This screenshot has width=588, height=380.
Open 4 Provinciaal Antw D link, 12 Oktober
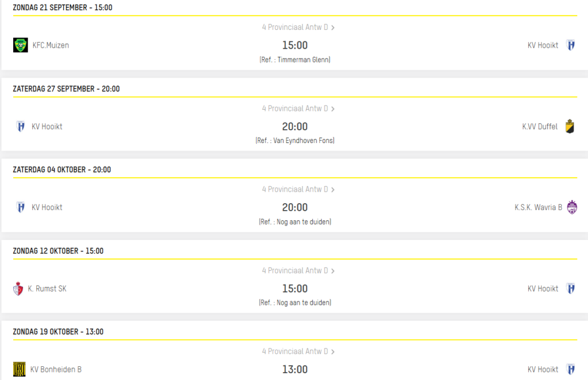298,270
